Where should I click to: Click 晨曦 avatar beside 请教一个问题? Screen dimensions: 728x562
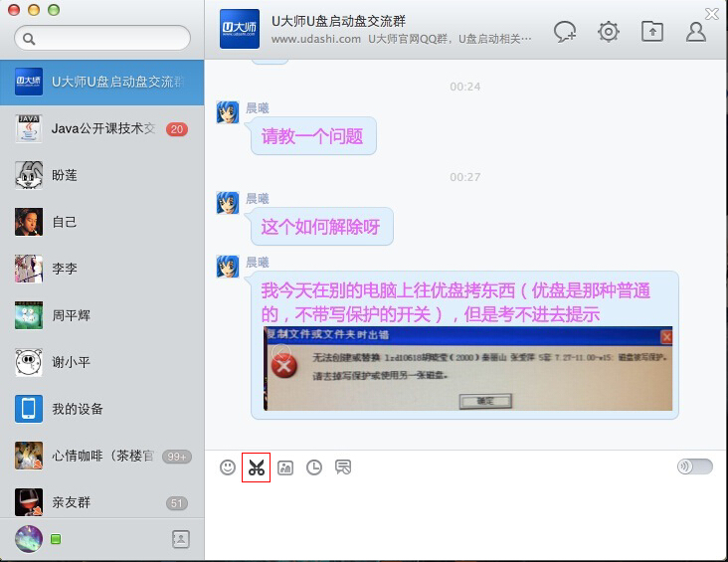coord(228,112)
